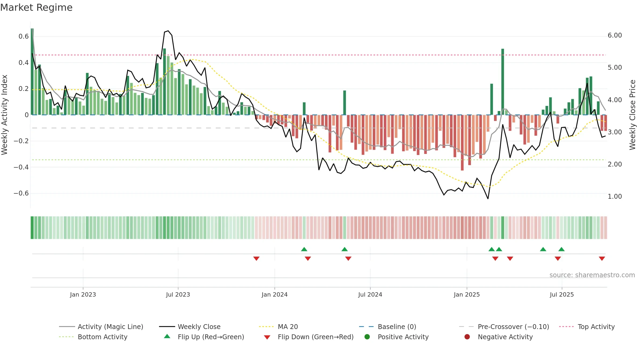Screen dimensions: 644x362
Task: Click the dark red Negative Activity circle icon
Action: pyautogui.click(x=467, y=337)
